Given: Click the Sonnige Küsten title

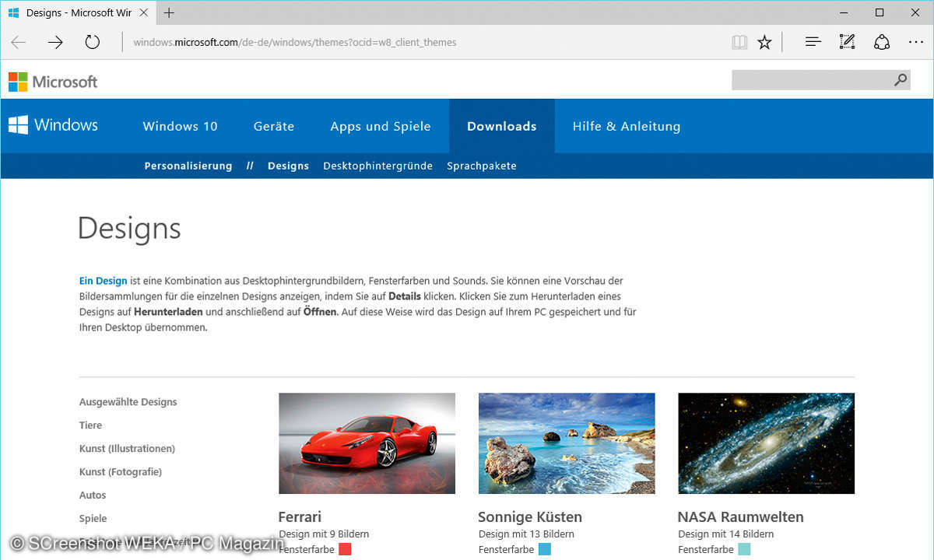Looking at the screenshot, I should (530, 517).
